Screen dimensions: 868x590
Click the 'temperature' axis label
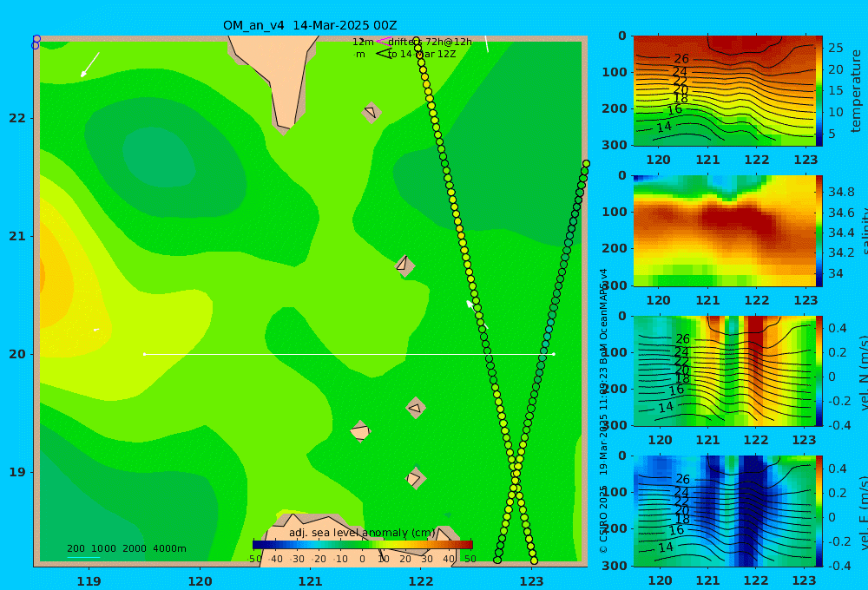pos(856,91)
